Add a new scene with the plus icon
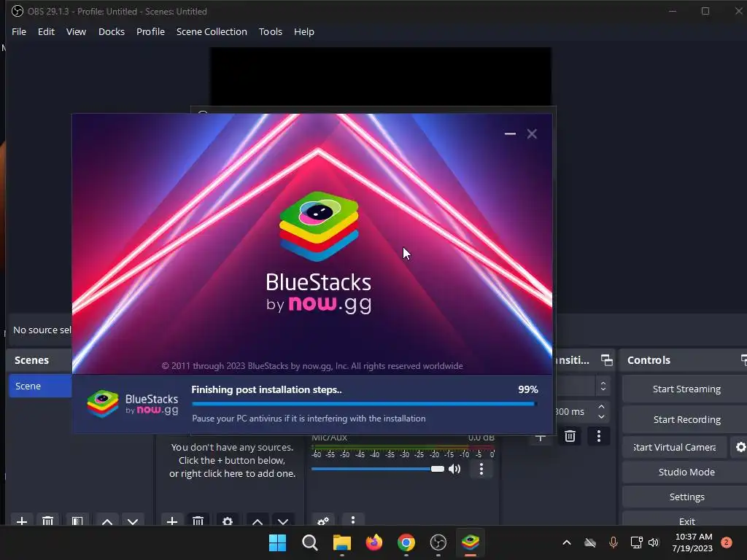Viewport: 747px width, 560px height. coord(21,521)
